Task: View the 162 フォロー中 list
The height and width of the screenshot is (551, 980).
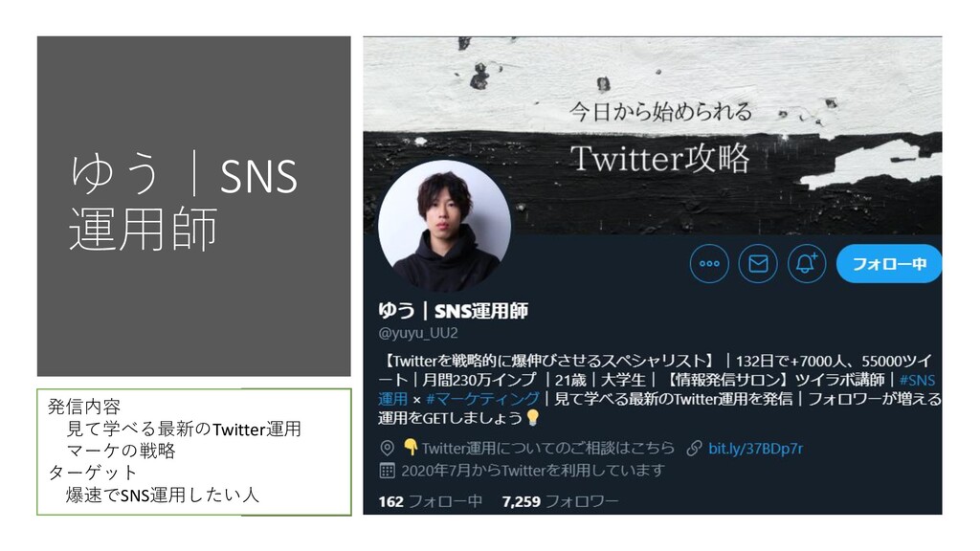Action: click(x=430, y=501)
